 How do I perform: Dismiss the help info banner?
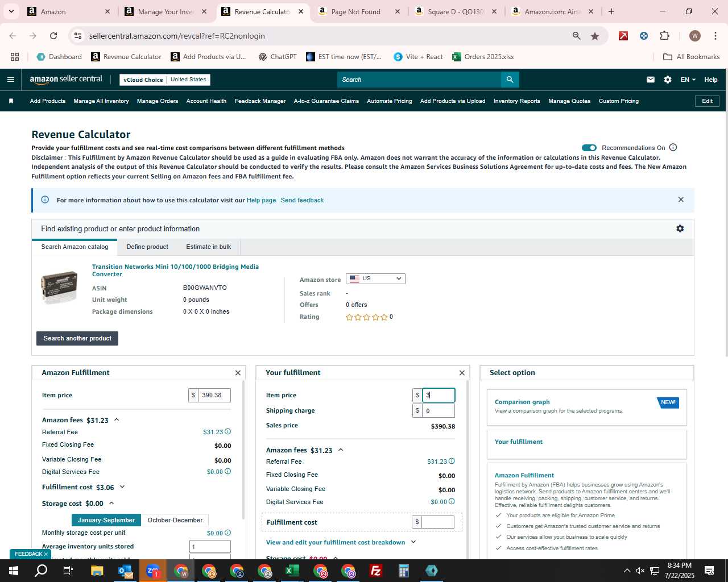(x=681, y=199)
